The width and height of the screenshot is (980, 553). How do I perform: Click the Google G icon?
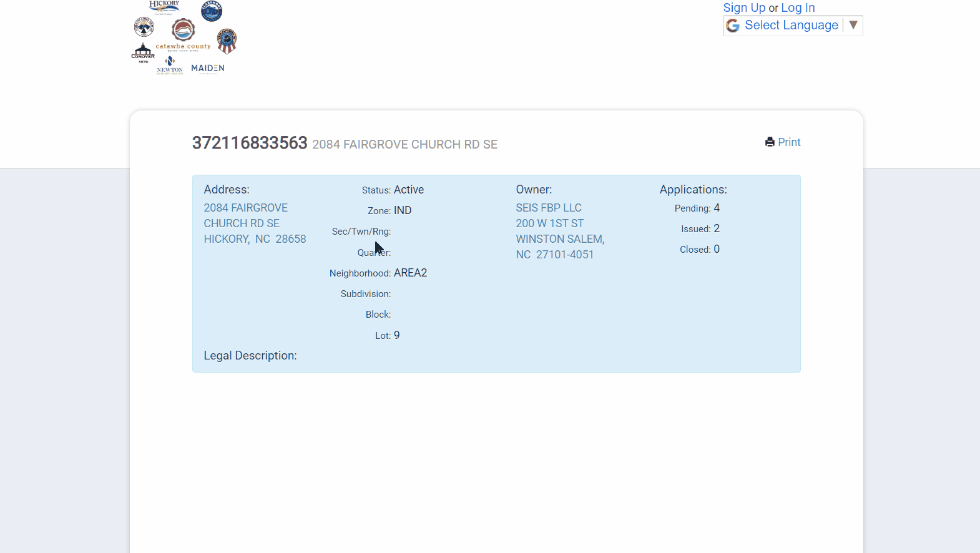pyautogui.click(x=733, y=26)
